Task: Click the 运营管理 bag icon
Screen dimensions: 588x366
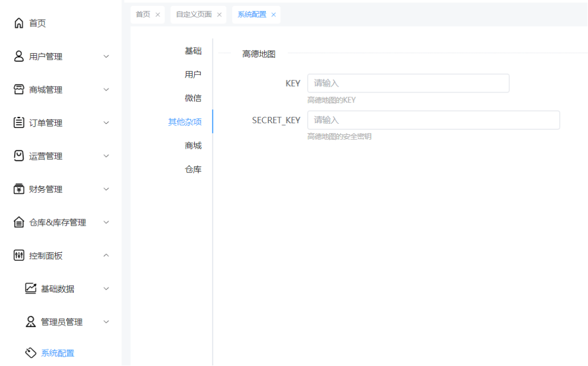Action: tap(19, 156)
